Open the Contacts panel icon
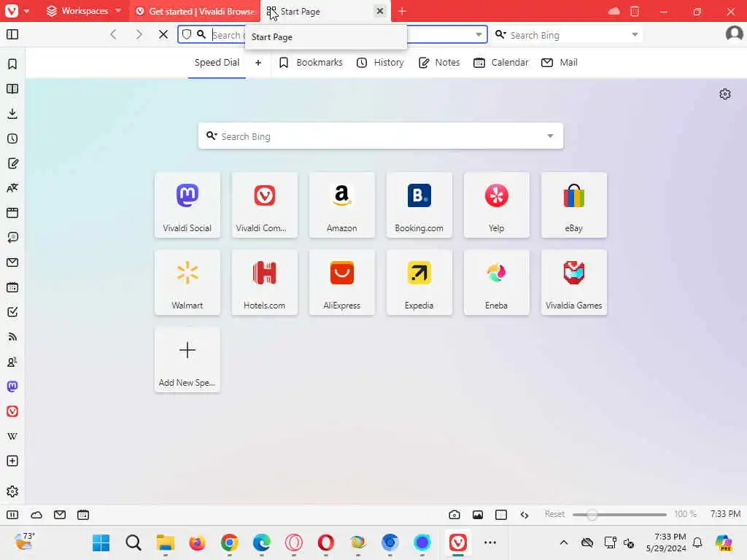The image size is (747, 560). point(12,362)
